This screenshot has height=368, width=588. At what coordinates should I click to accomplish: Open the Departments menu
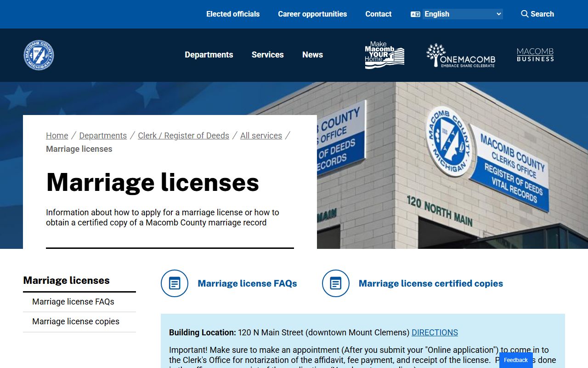pos(209,55)
